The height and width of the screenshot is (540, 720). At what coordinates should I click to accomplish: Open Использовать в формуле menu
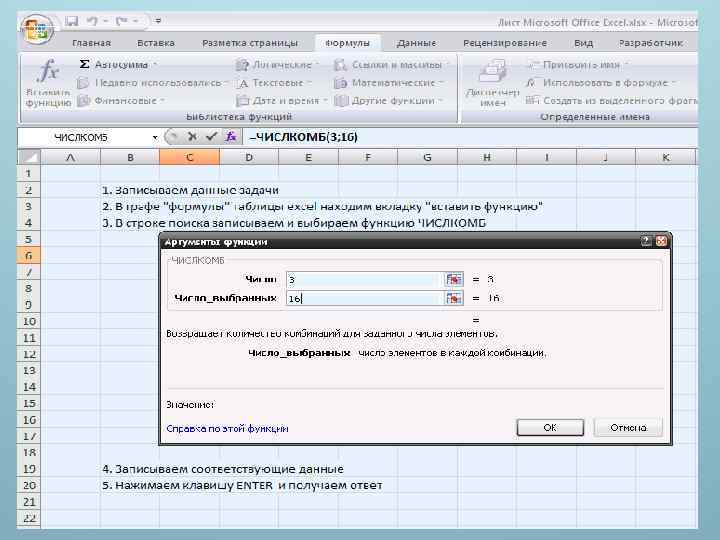602,83
